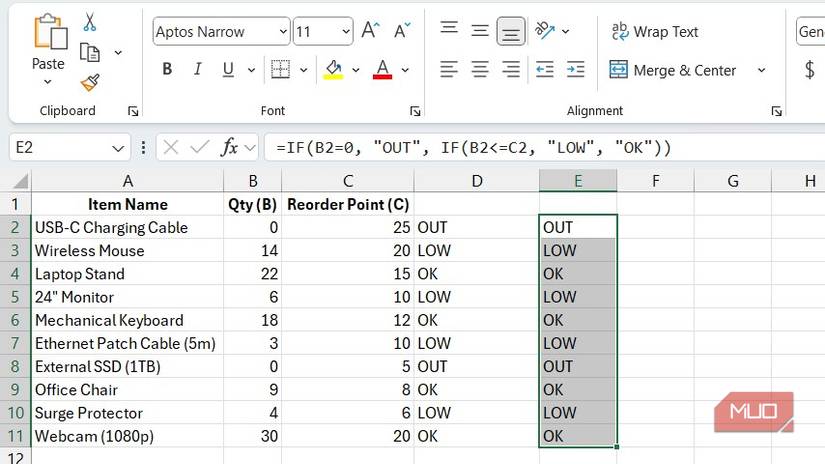825x464 pixels.
Task: Click the Accounting Number Format dollar icon
Action: coord(810,69)
